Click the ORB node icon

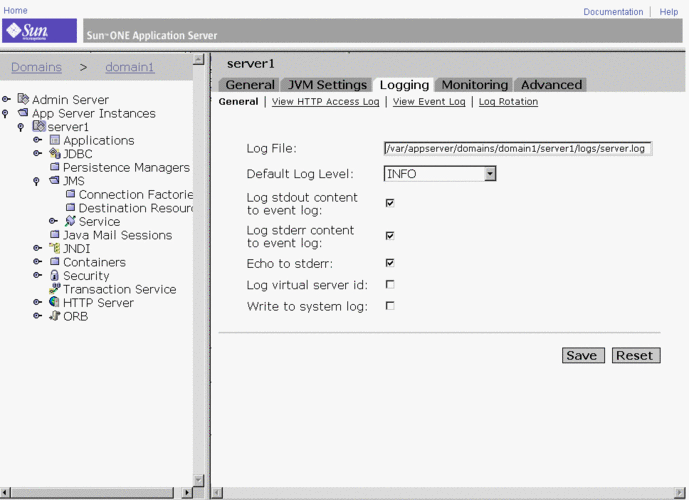[54, 315]
